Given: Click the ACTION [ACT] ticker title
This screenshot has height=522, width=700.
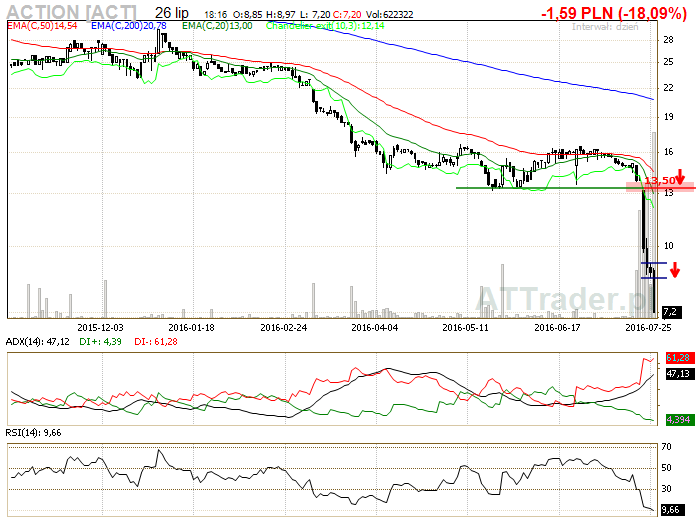Looking at the screenshot, I should click(x=71, y=12).
